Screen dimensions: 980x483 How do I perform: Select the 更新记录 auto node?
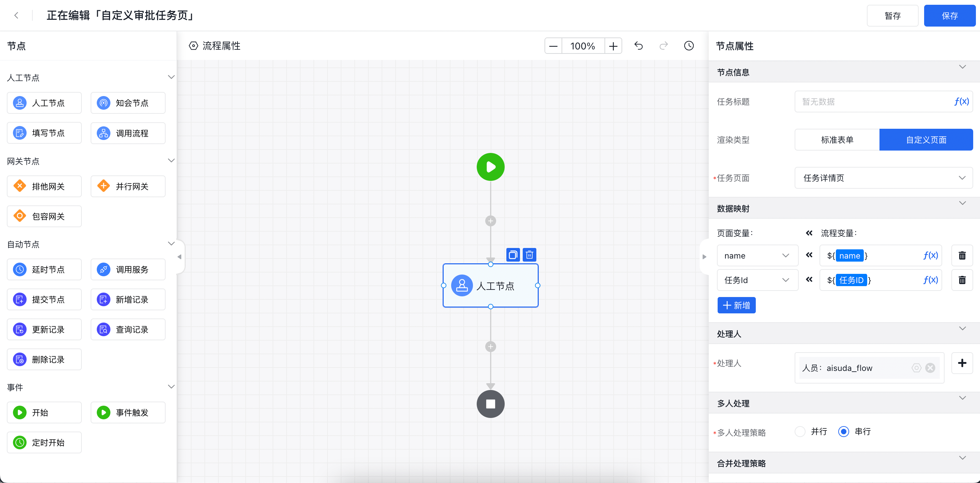(44, 330)
